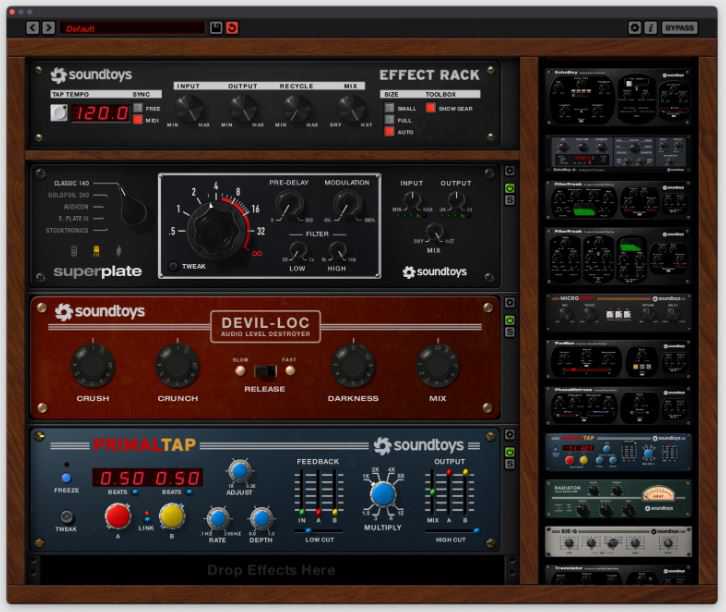Open the Default preset name menu
726x612 pixels.
(x=132, y=28)
